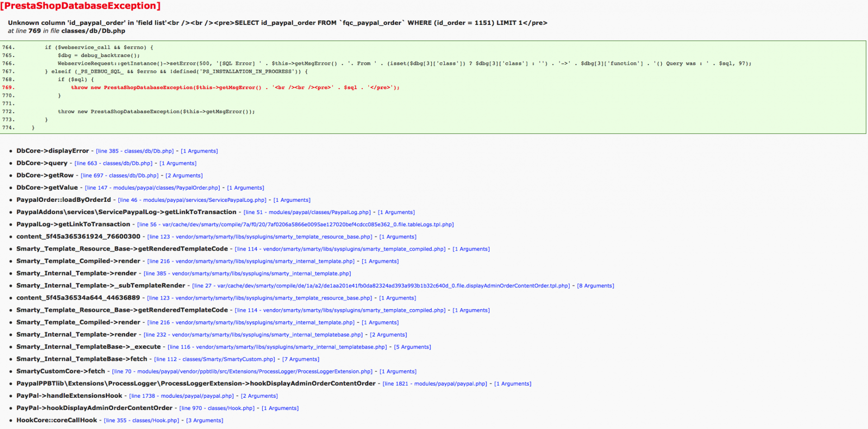Click the PaypalLog->getLinkToTransaction function name

pyautogui.click(x=73, y=224)
